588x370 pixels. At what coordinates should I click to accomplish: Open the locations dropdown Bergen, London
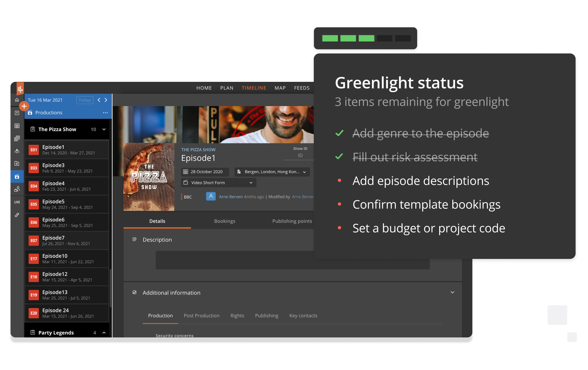(272, 172)
